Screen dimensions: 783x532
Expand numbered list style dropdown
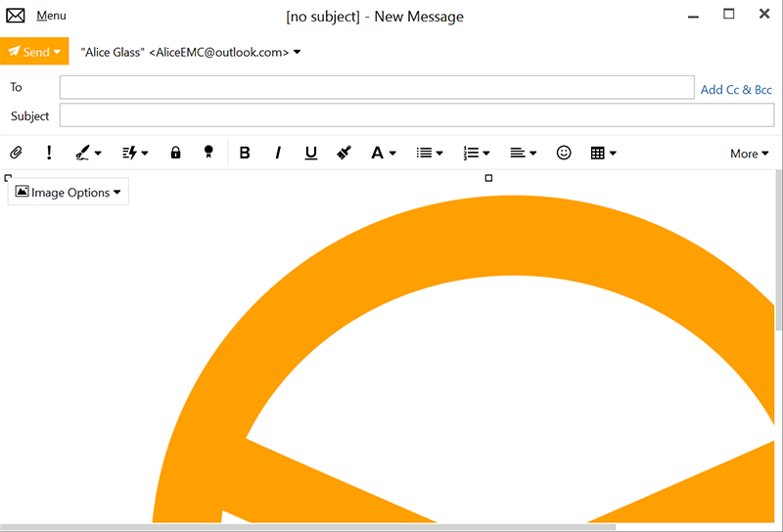(486, 154)
